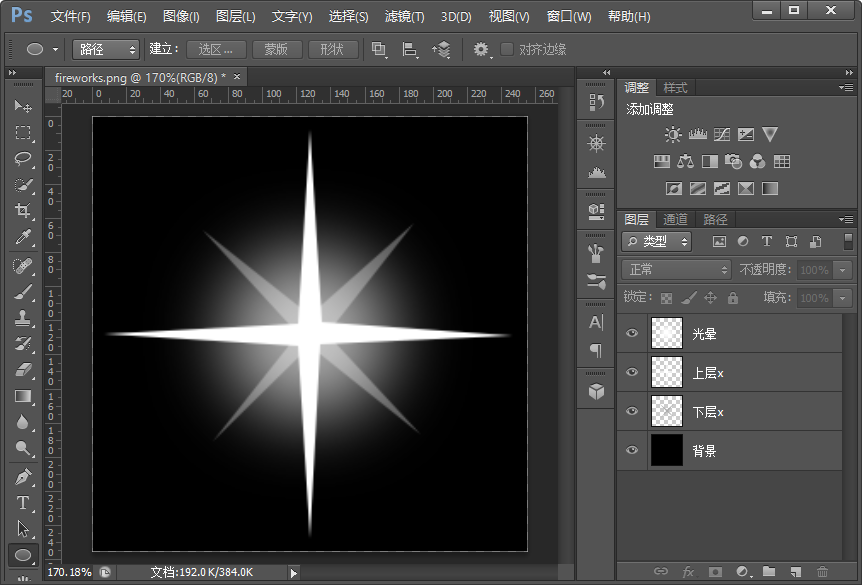Open the Paragraph panel icon
The height and width of the screenshot is (585, 862).
click(x=596, y=350)
